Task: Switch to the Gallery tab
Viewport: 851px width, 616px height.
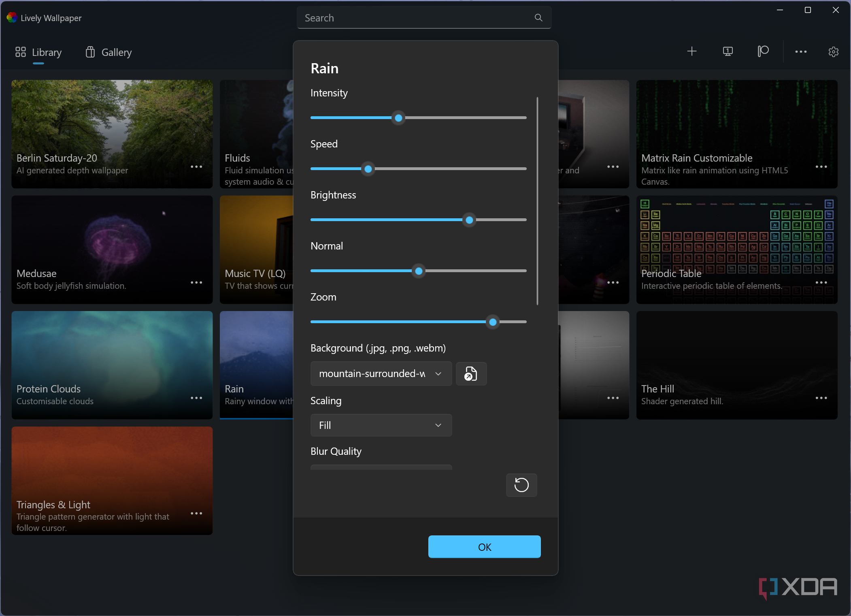Action: click(109, 52)
